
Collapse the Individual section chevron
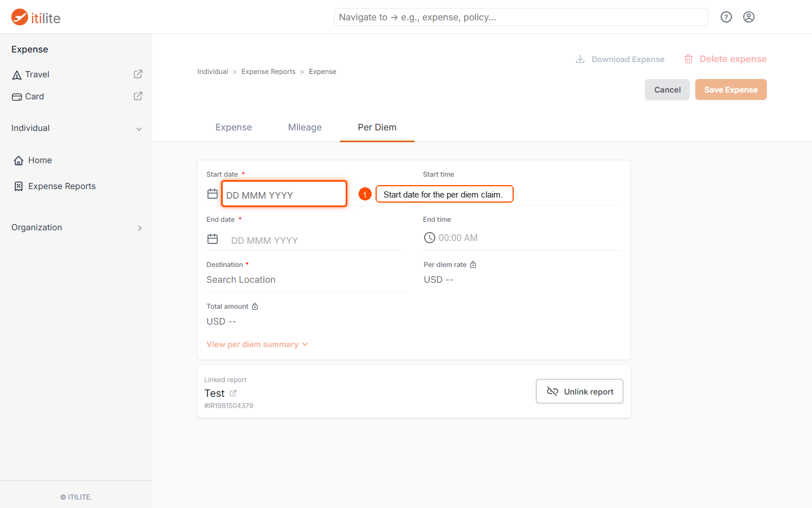point(139,129)
